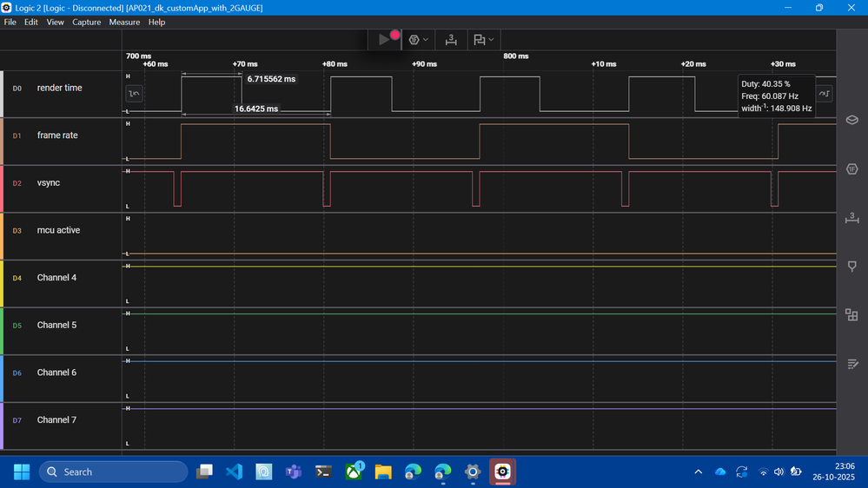Click the +70 ms timeline tick

pyautogui.click(x=245, y=64)
